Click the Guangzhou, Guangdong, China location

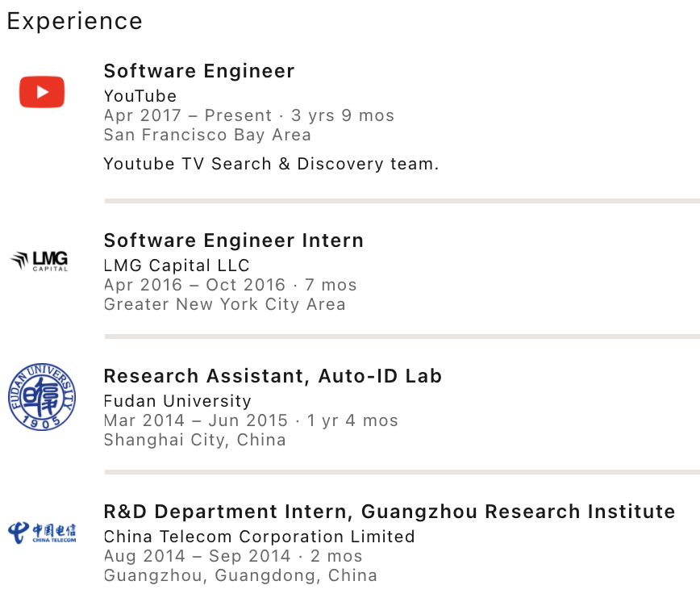240,575
